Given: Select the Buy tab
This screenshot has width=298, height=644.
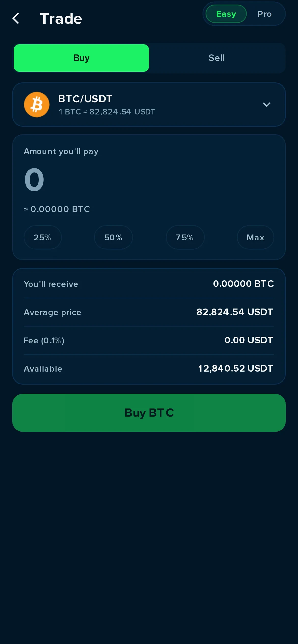Looking at the screenshot, I should click(81, 58).
